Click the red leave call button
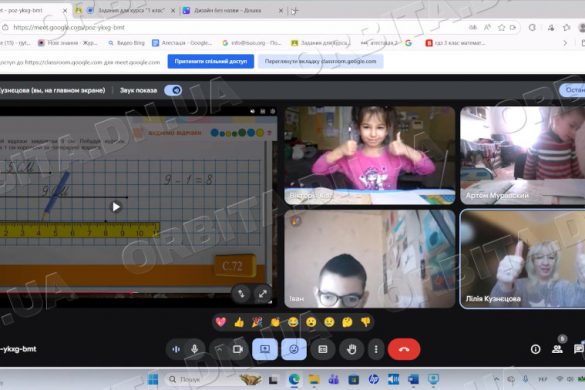 click(404, 349)
